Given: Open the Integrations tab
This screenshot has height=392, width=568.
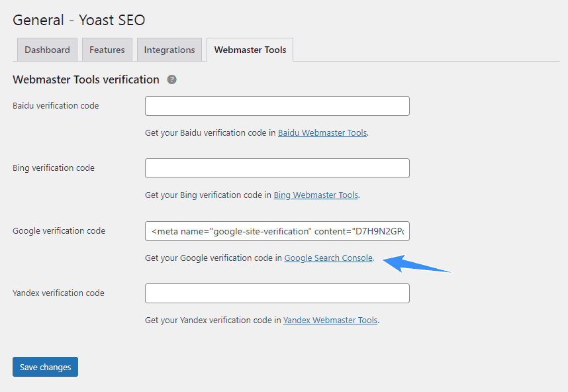Looking at the screenshot, I should click(x=169, y=50).
